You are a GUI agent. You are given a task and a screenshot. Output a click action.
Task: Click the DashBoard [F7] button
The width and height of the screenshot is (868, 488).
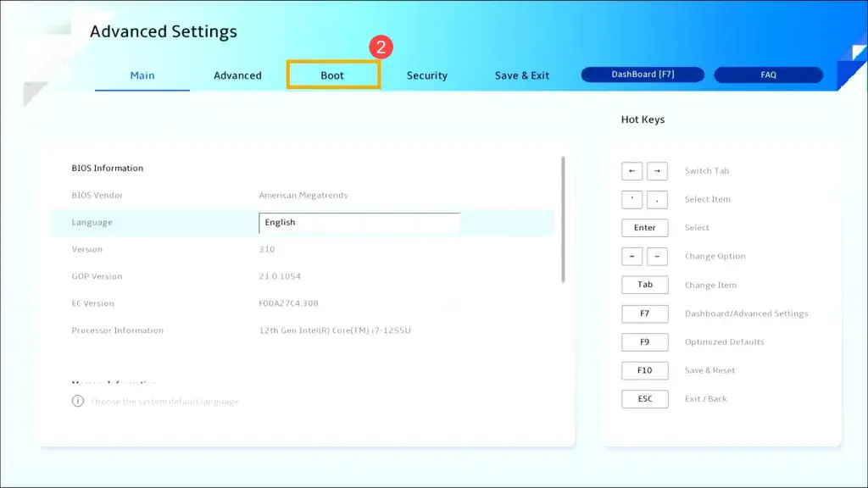click(643, 75)
